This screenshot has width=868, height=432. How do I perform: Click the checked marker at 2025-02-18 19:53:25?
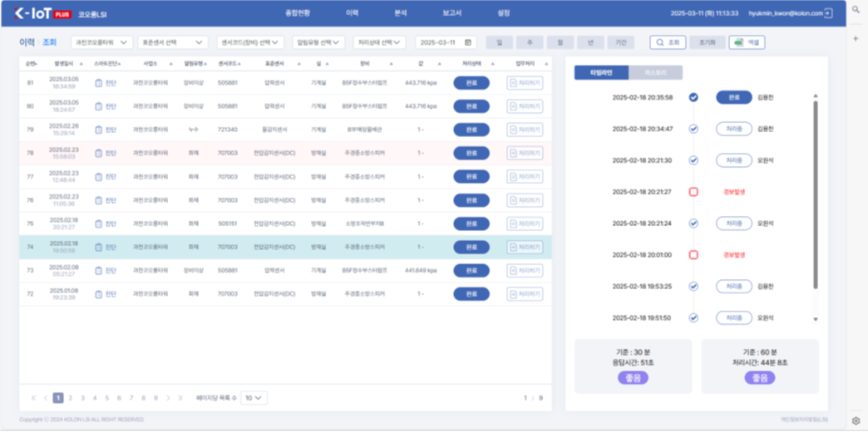coord(693,287)
